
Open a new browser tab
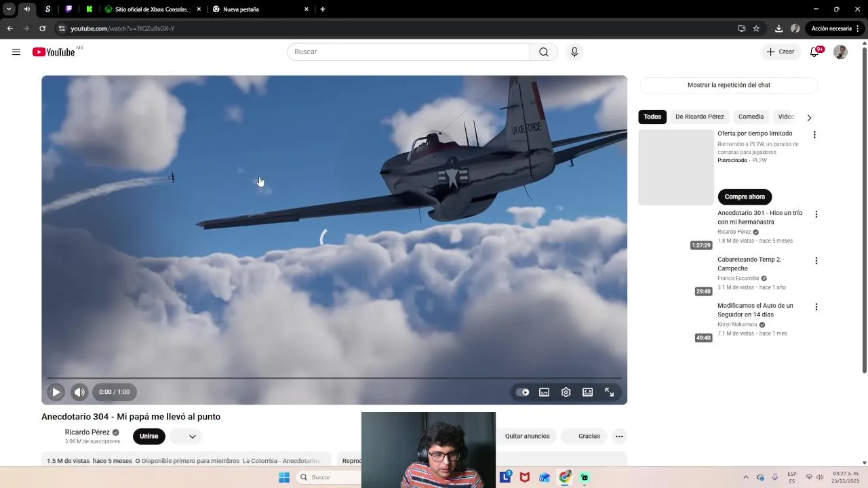323,9
